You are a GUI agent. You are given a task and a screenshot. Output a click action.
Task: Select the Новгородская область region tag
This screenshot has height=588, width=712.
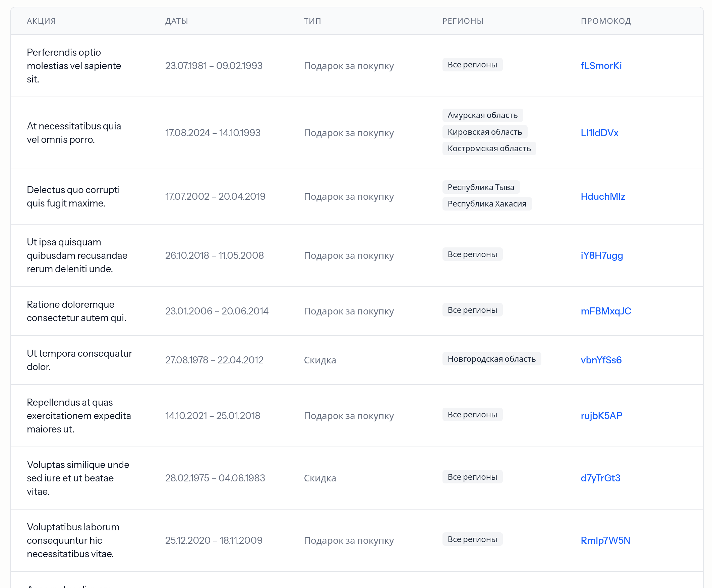pos(491,359)
